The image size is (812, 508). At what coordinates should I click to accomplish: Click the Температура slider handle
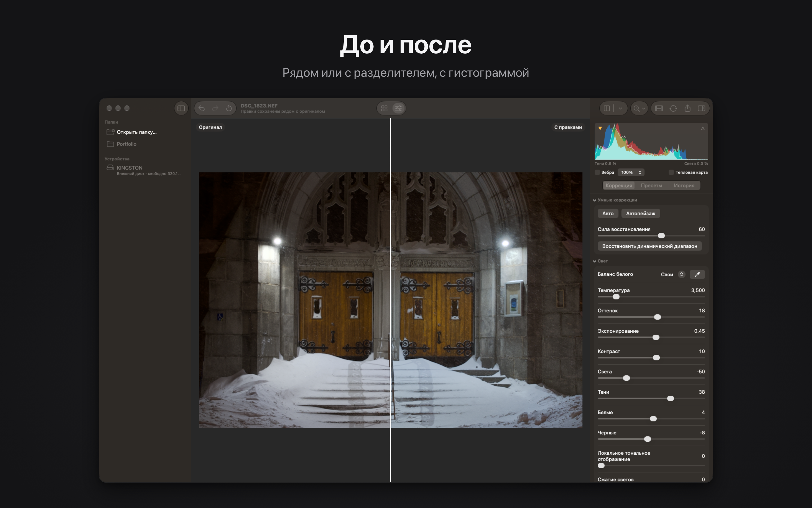[616, 297]
